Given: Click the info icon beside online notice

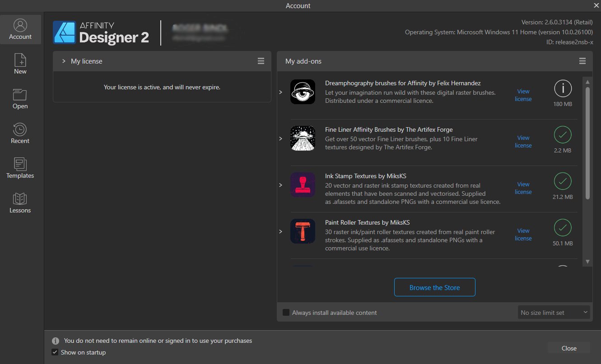Looking at the screenshot, I should coord(56,341).
